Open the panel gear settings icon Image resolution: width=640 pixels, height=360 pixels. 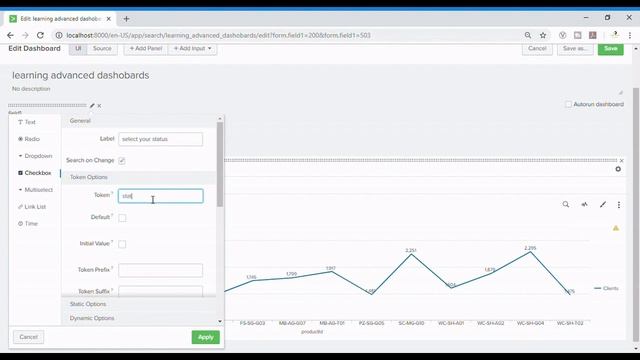click(x=618, y=169)
